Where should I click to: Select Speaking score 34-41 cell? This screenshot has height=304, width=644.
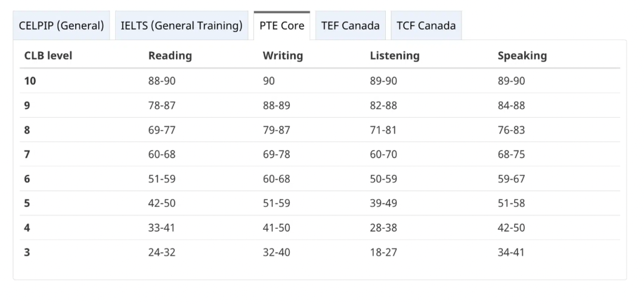tap(511, 252)
